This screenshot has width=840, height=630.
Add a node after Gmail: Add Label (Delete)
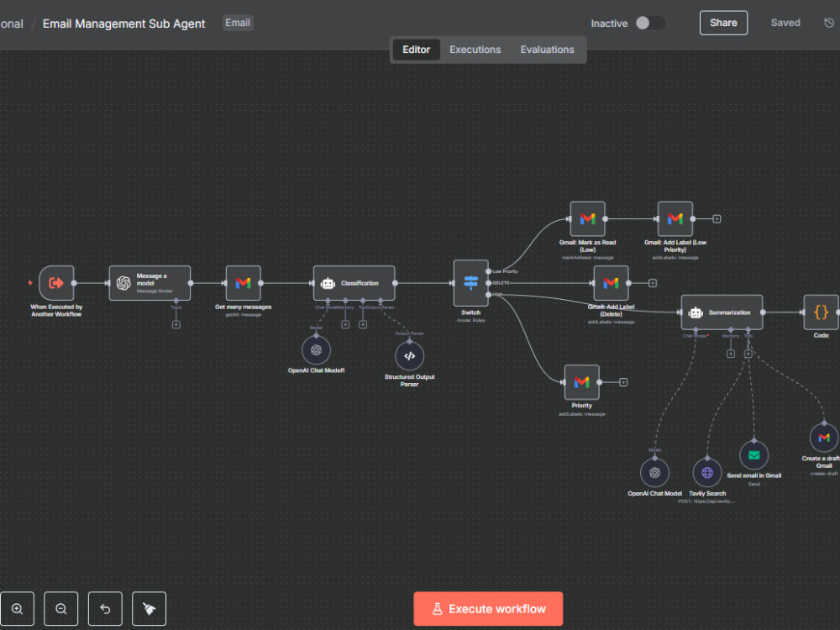pos(653,283)
